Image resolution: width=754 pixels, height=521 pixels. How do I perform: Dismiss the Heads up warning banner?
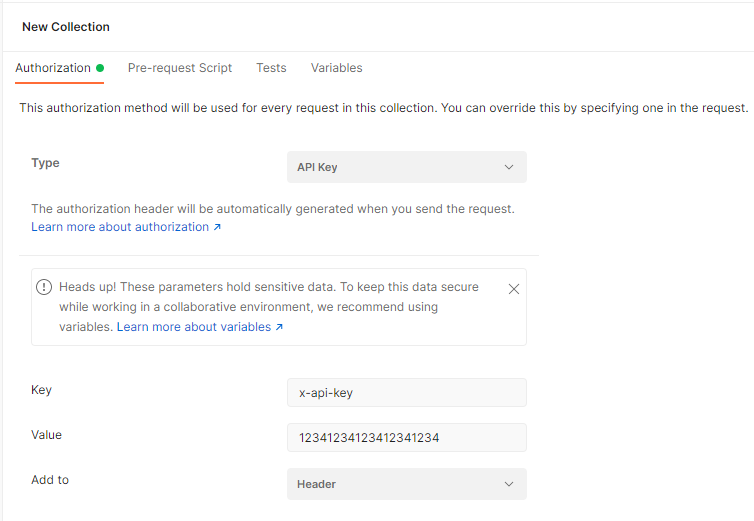pyautogui.click(x=514, y=289)
